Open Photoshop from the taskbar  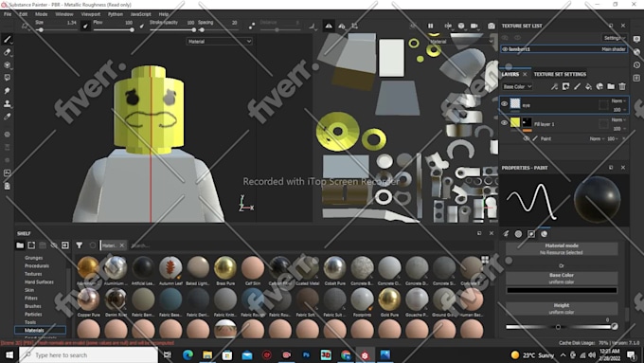[306, 354]
